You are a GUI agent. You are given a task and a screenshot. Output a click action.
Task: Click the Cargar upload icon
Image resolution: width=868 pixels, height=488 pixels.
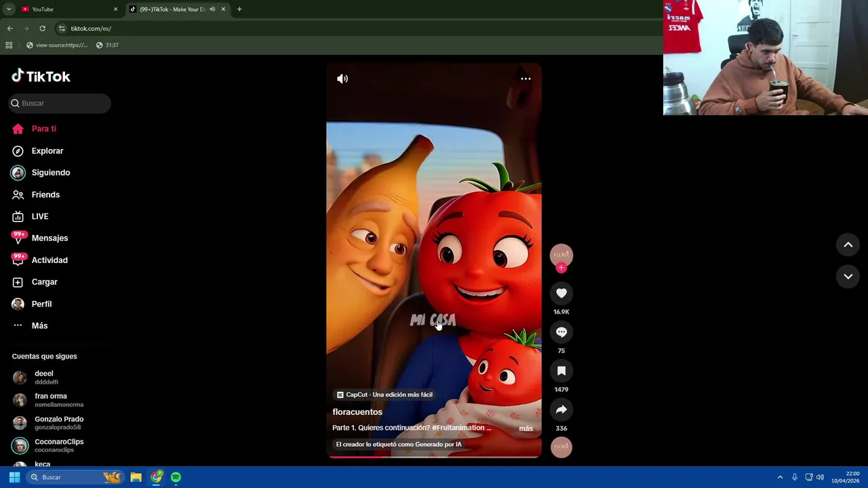click(x=18, y=282)
